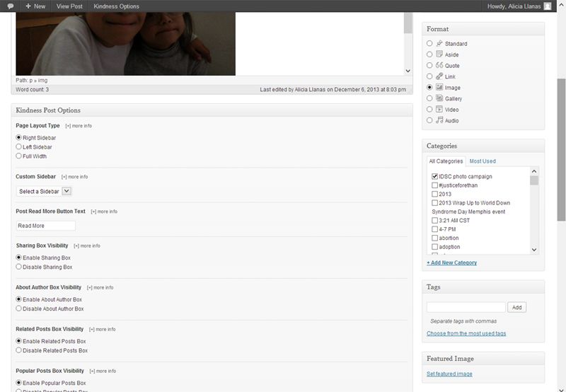Choose Left Sidebar page layout

click(x=19, y=146)
